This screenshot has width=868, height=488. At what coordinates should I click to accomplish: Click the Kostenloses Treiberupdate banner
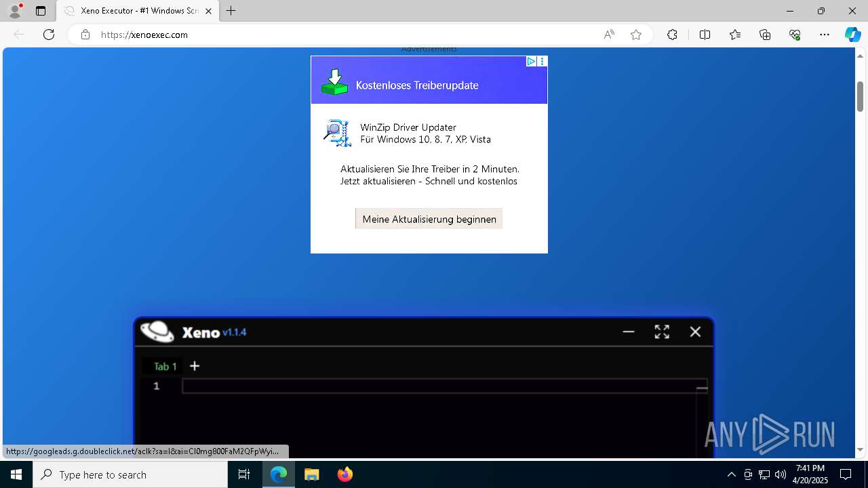click(429, 80)
